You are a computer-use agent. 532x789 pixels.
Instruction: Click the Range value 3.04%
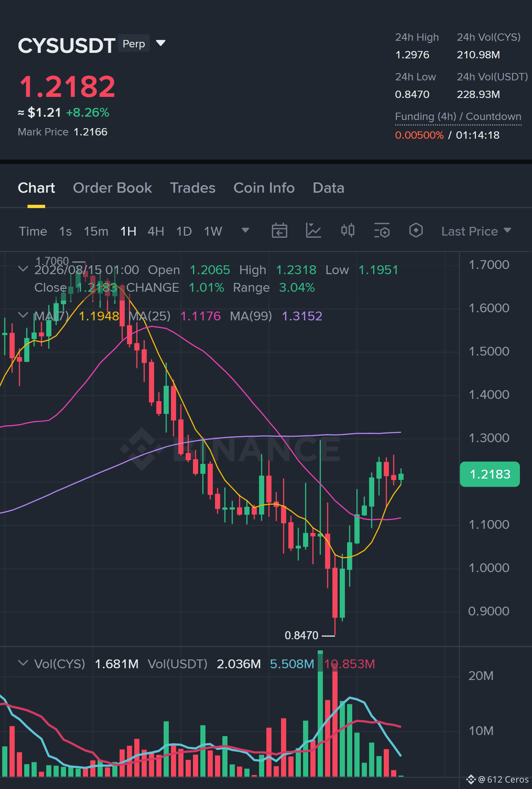(x=297, y=288)
